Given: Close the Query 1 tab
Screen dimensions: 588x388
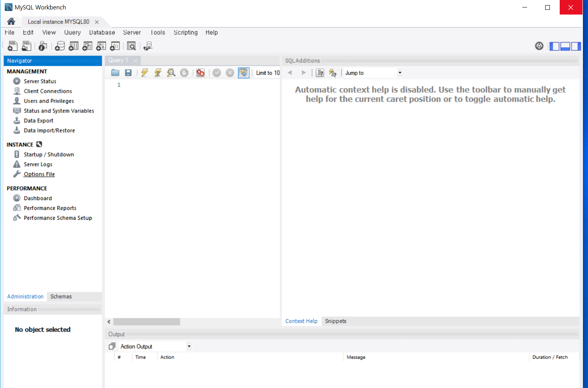Looking at the screenshot, I should [x=136, y=61].
